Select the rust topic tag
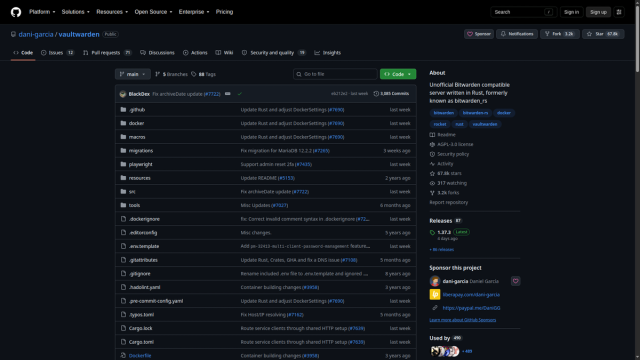640x360 pixels. coord(459,124)
